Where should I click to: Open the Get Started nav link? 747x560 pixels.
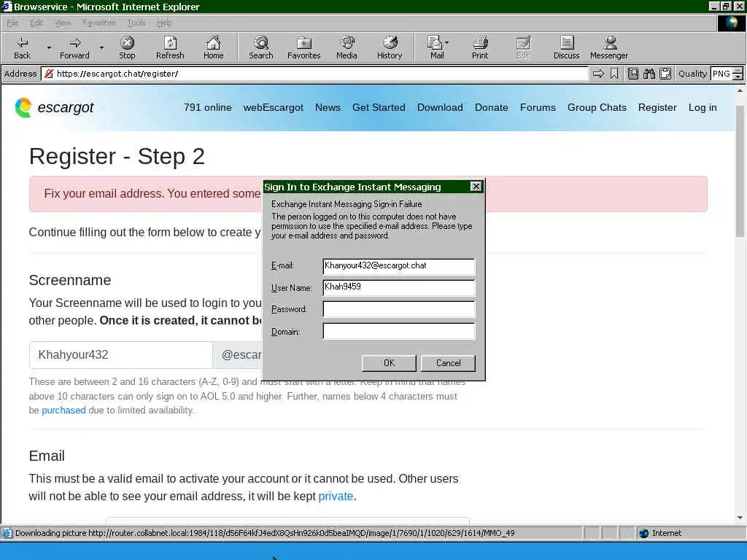pos(379,108)
